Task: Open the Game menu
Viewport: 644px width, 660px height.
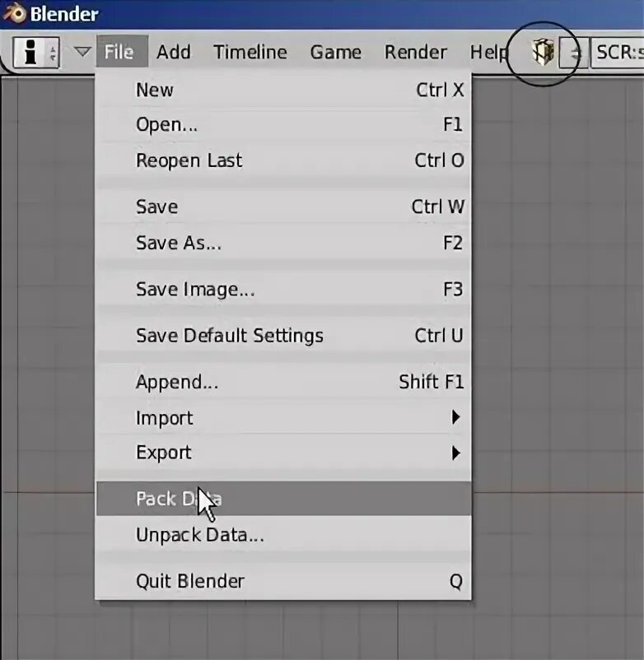Action: (335, 52)
